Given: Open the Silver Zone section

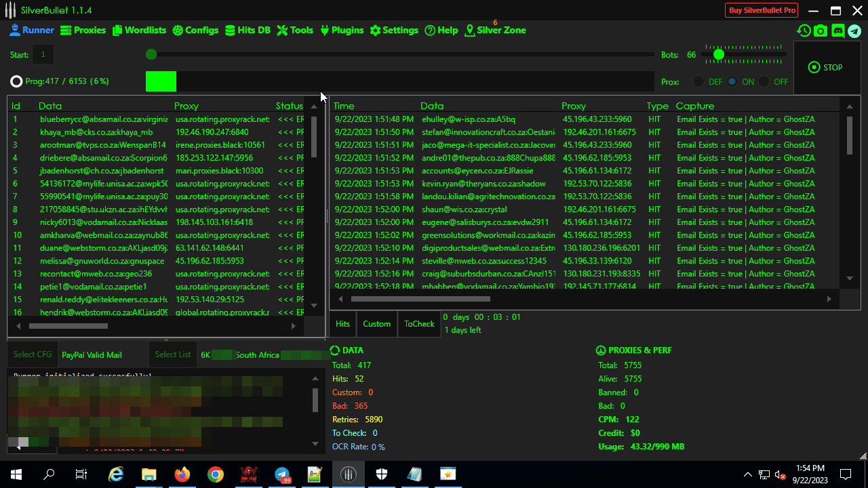Looking at the screenshot, I should (496, 30).
